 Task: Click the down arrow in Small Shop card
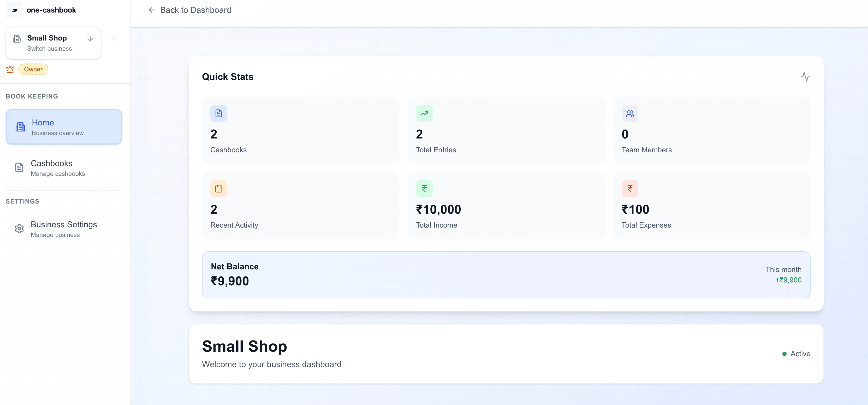(90, 39)
